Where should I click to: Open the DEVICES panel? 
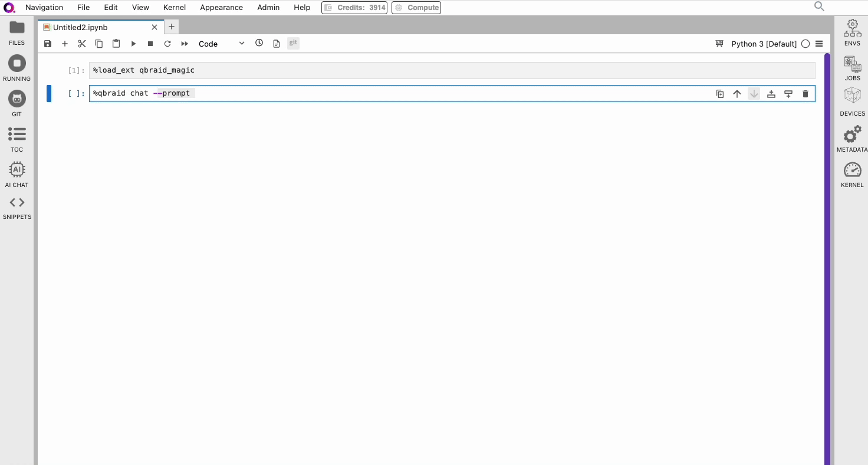852,101
